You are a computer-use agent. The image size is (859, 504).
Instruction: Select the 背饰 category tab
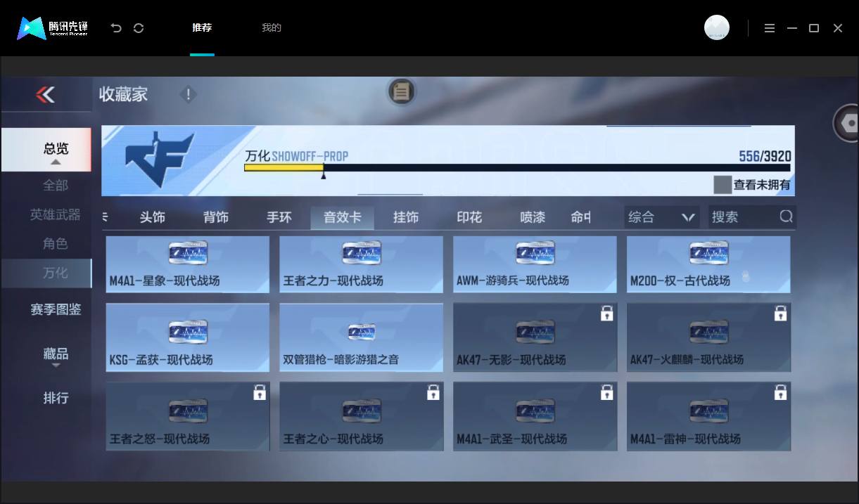pos(216,217)
